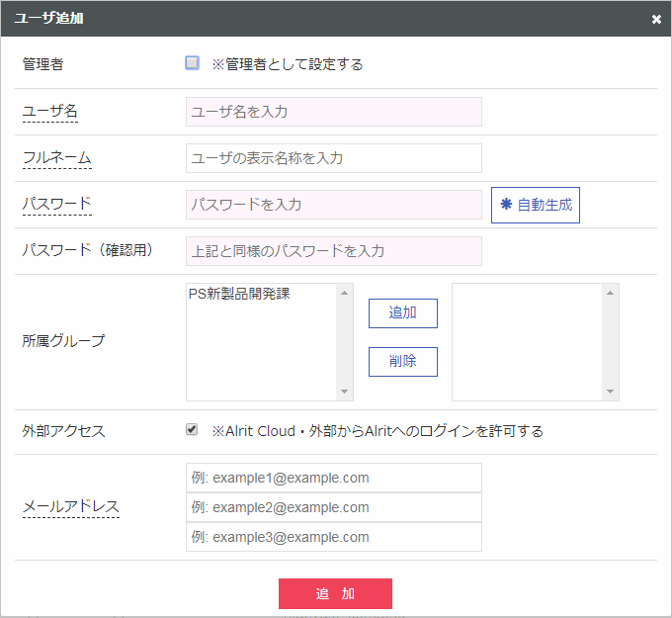This screenshot has width=672, height=618.
Task: Focus the パスワード input field
Action: pos(333,205)
